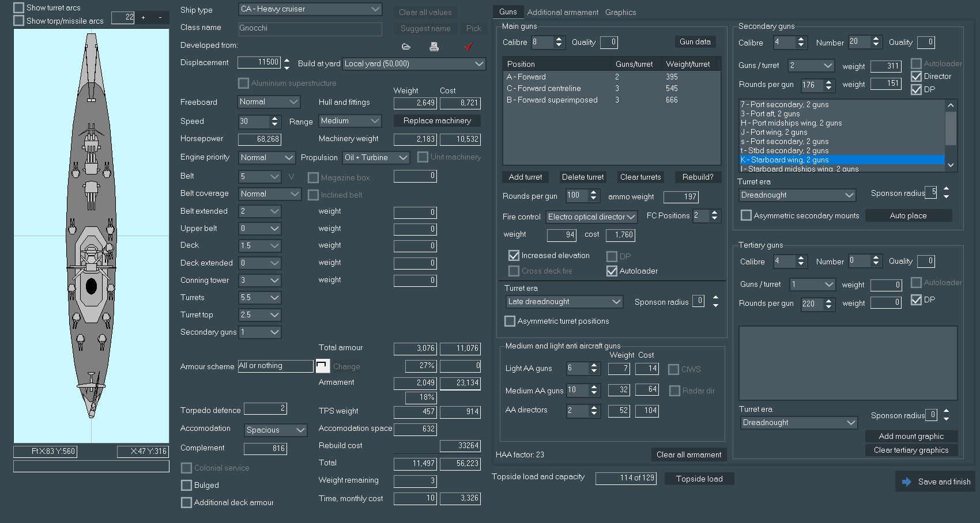
Task: Click the plus button beside the arc value 22
Action: click(143, 17)
